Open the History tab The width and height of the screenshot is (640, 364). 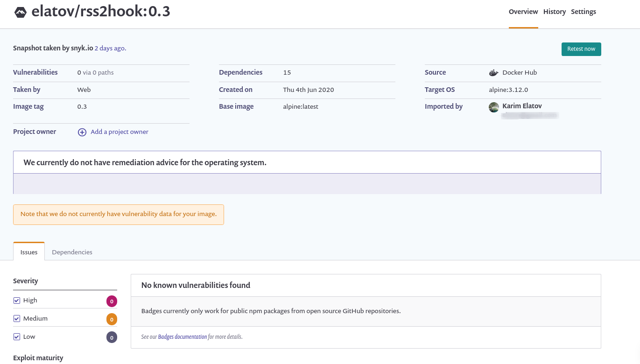555,12
